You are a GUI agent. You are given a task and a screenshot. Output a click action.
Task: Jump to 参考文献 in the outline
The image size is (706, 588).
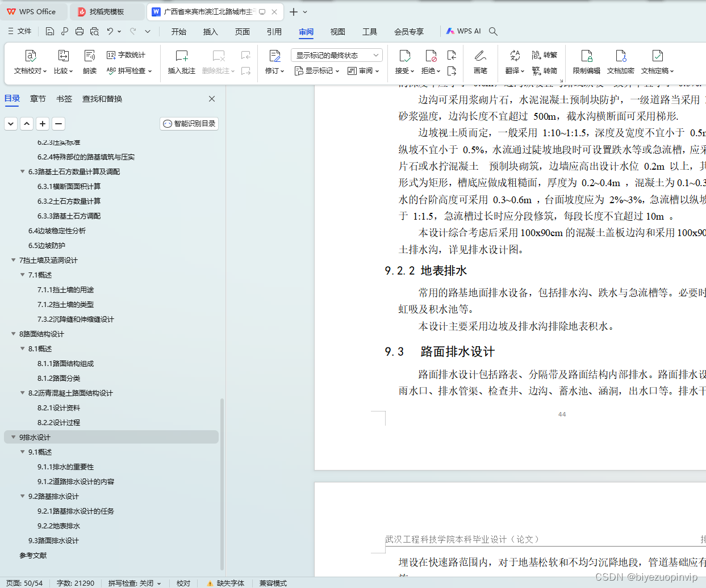tap(33, 555)
